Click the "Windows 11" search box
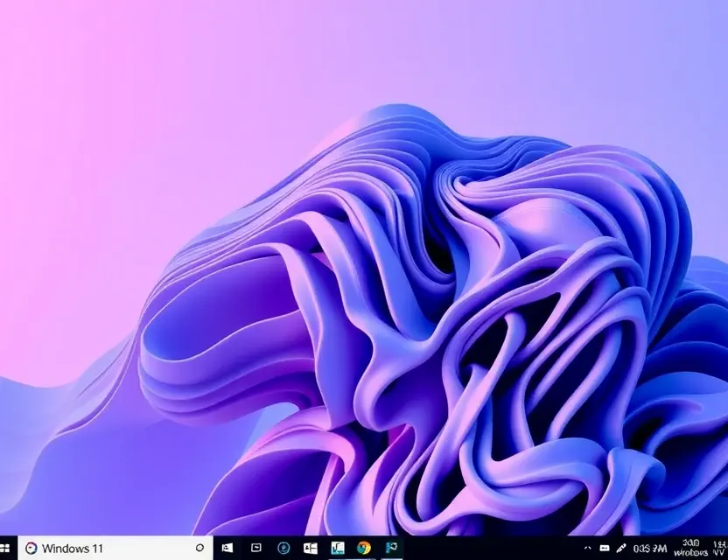Image resolution: width=728 pixels, height=560 pixels. (115, 548)
